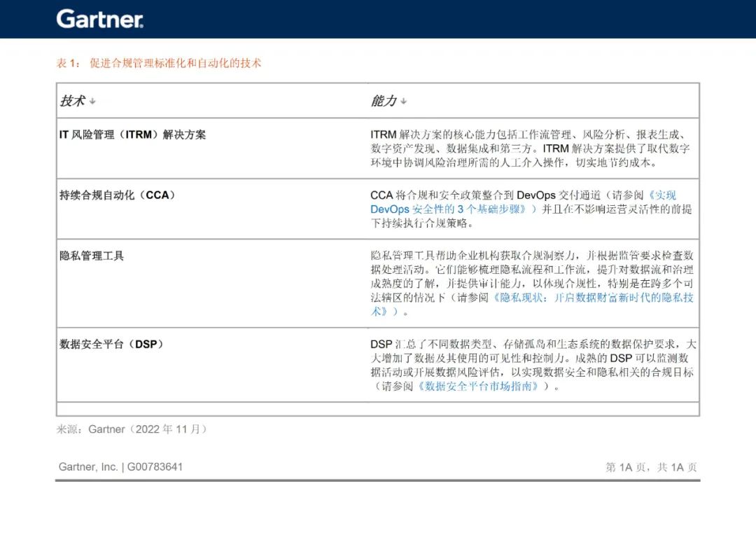
Task: Sort by the 能力 column arrow
Action: (x=404, y=102)
